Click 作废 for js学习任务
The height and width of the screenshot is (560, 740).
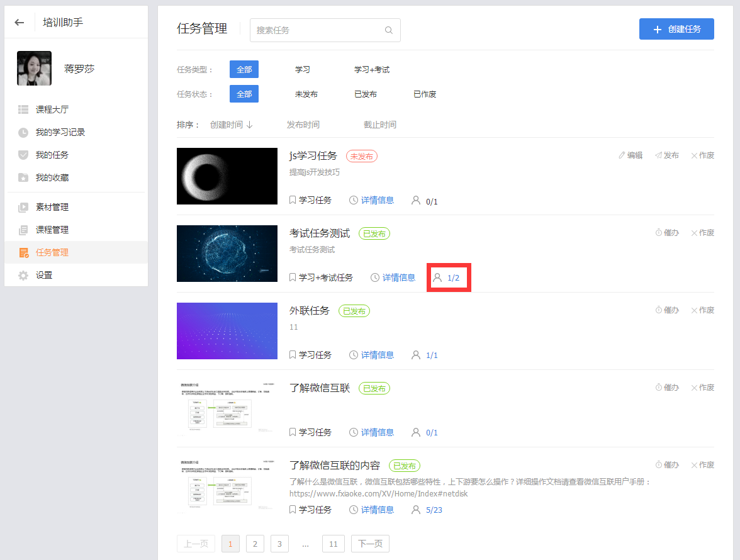(x=703, y=155)
